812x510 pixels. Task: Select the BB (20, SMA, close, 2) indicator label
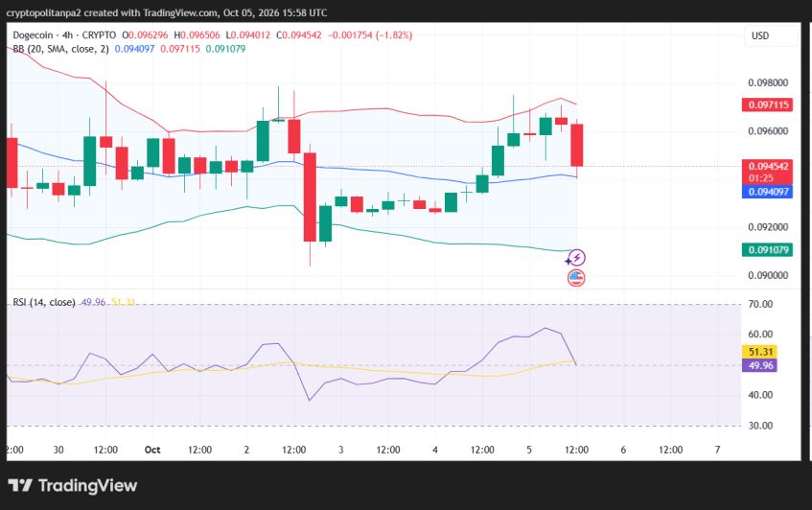[61, 49]
